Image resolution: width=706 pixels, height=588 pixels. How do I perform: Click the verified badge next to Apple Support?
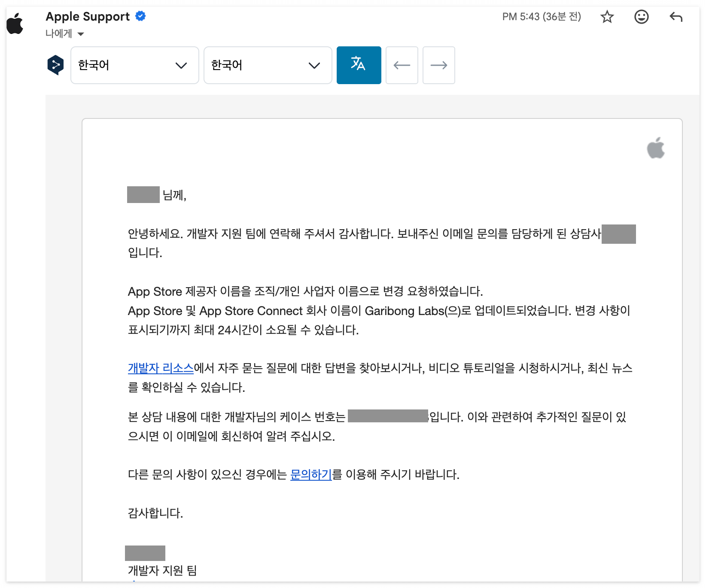pos(140,16)
